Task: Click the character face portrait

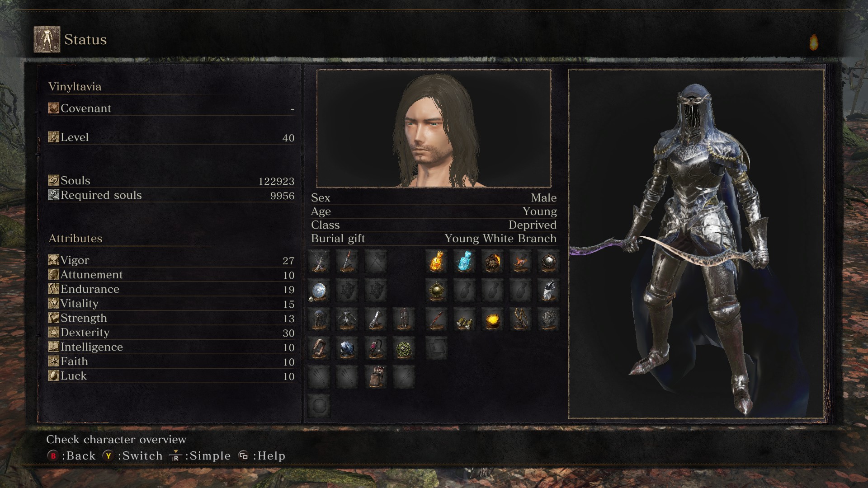Action: tap(434, 129)
